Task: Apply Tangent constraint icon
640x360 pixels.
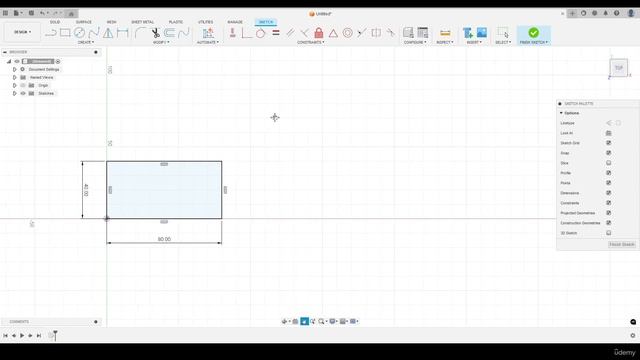Action: click(260, 33)
